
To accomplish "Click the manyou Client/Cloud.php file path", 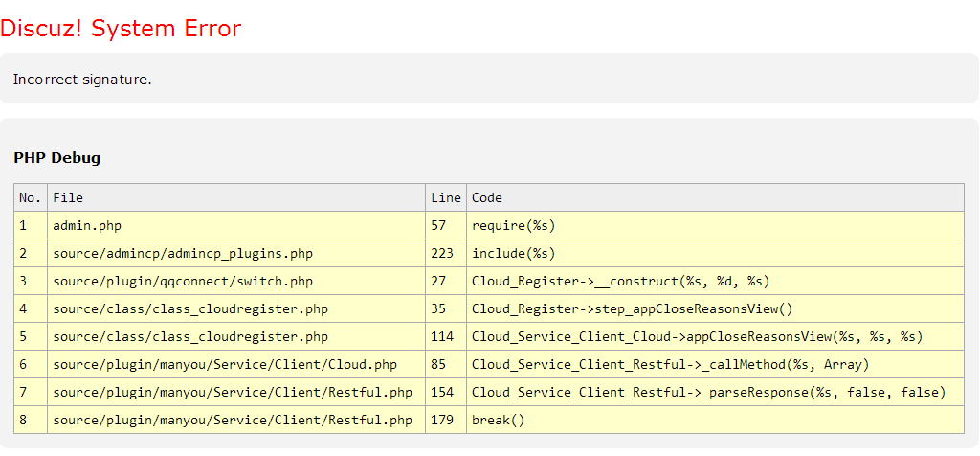I will [x=225, y=365].
